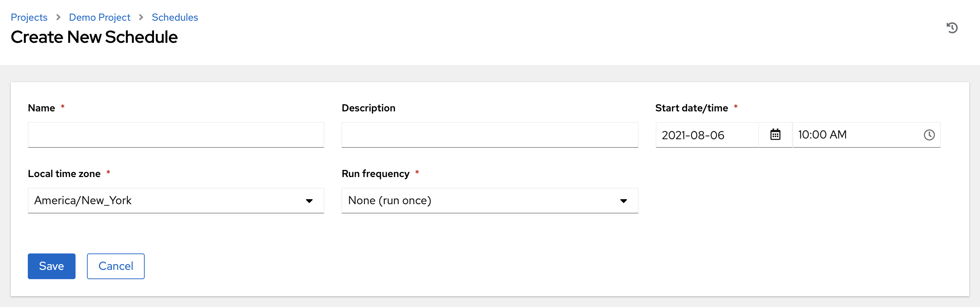
Task: Cancel creating the schedule
Action: click(x=115, y=266)
